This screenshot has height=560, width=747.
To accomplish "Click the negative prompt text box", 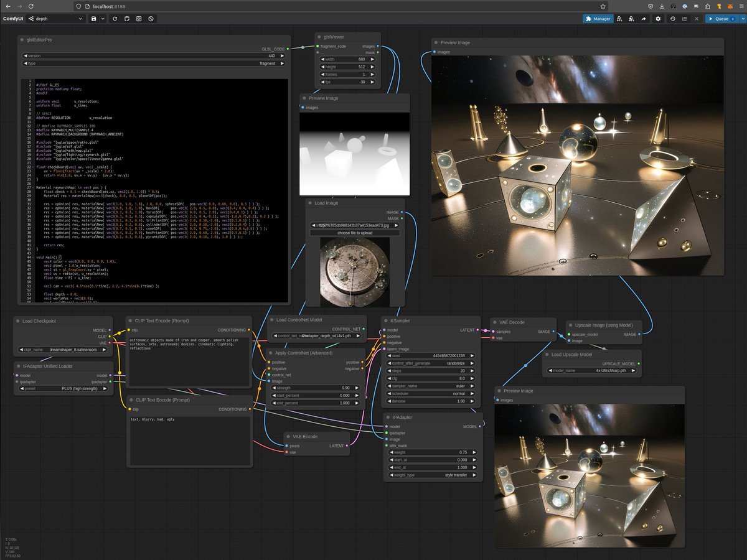I will click(189, 439).
